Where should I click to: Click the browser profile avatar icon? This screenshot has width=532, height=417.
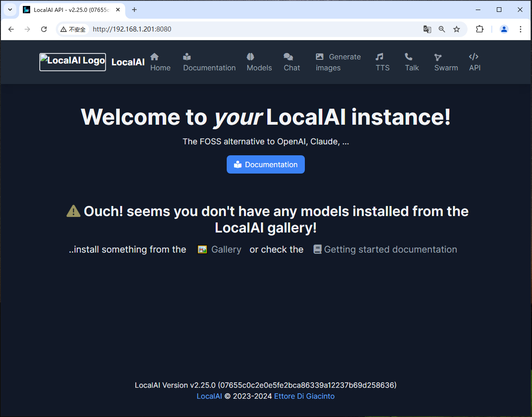(x=504, y=29)
